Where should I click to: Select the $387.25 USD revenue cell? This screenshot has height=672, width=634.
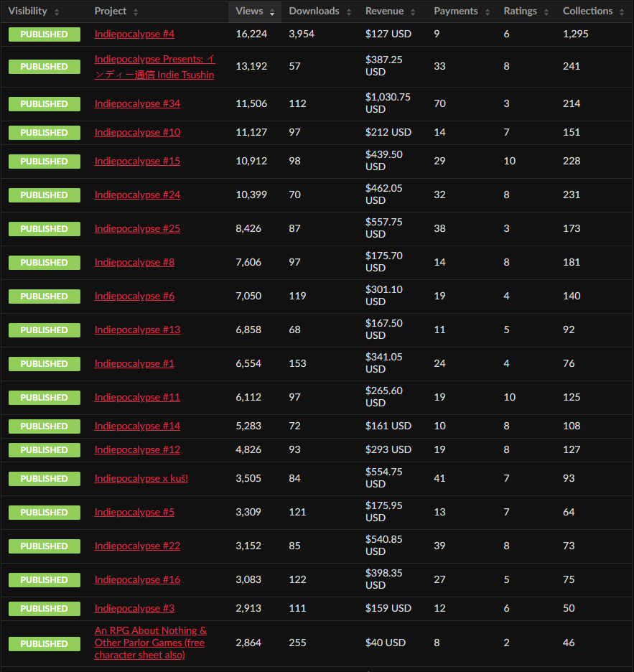[x=384, y=66]
